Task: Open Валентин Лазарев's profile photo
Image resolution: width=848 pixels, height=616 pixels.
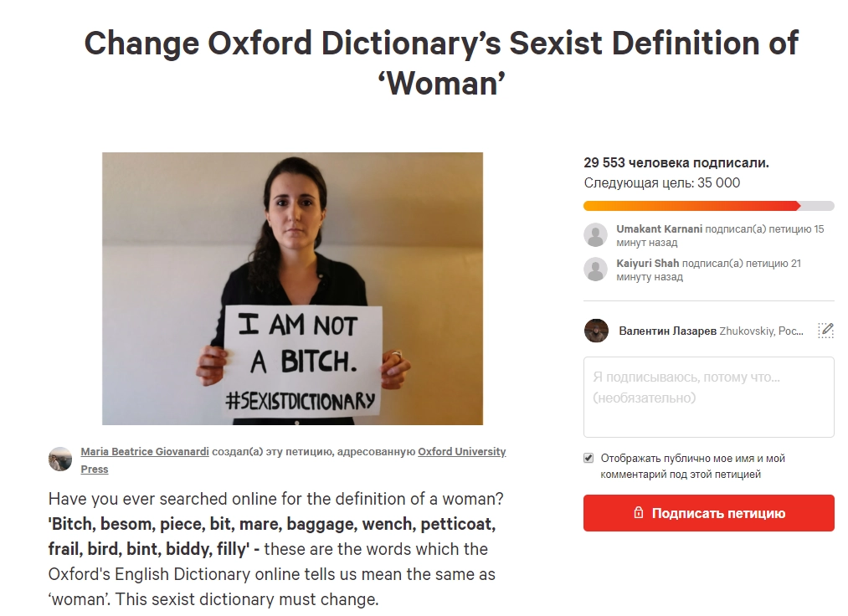Action: [x=596, y=331]
